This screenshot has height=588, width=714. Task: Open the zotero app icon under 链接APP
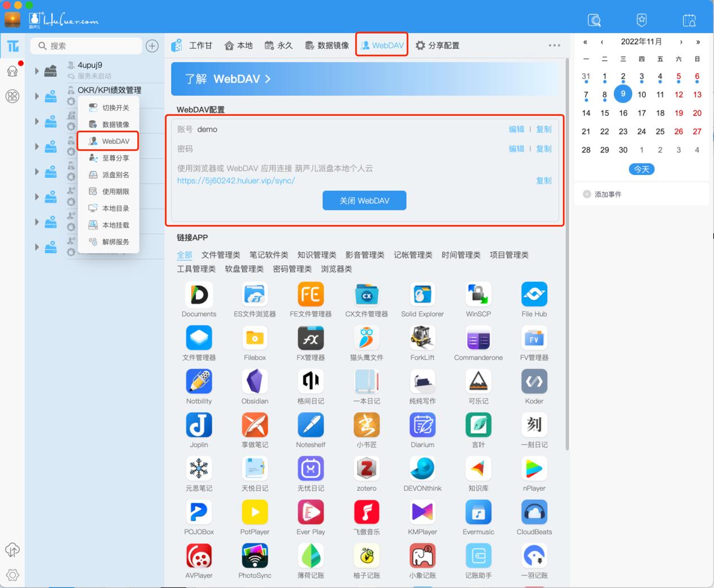366,469
